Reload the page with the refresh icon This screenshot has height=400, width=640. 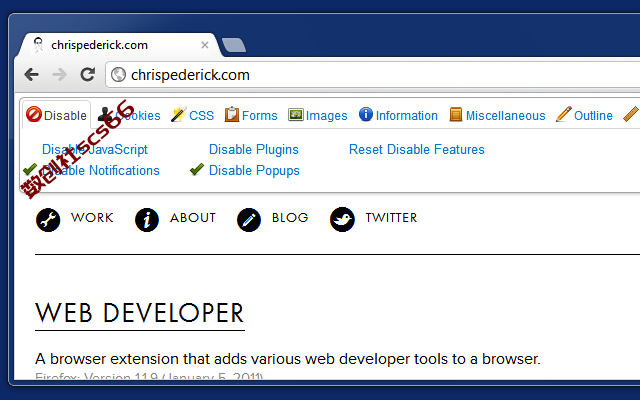click(x=87, y=74)
